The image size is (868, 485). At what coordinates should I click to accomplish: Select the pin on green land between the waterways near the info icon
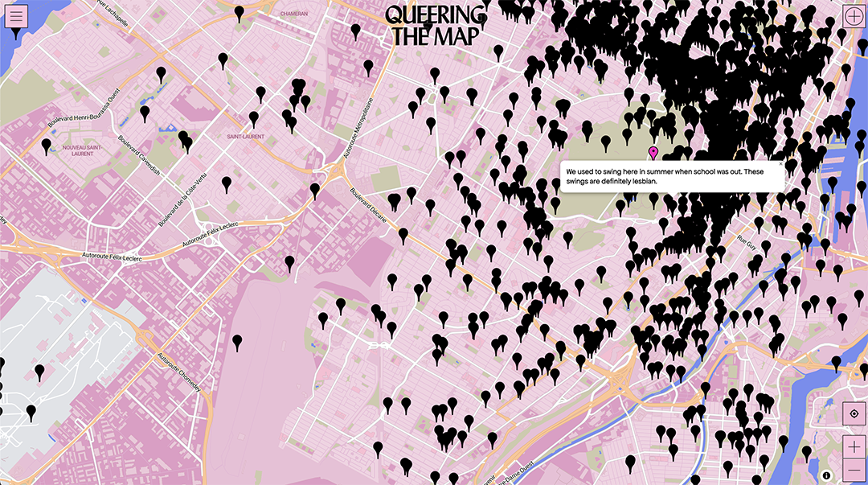[x=807, y=453]
